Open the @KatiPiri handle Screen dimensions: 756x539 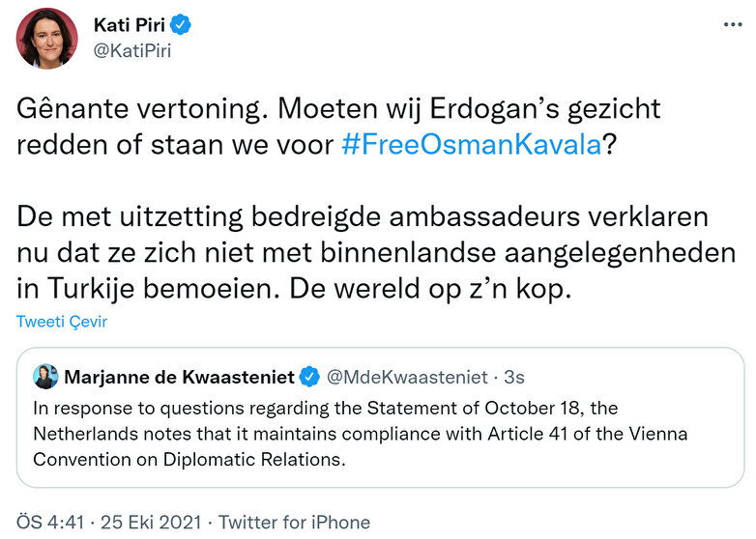[x=131, y=50]
